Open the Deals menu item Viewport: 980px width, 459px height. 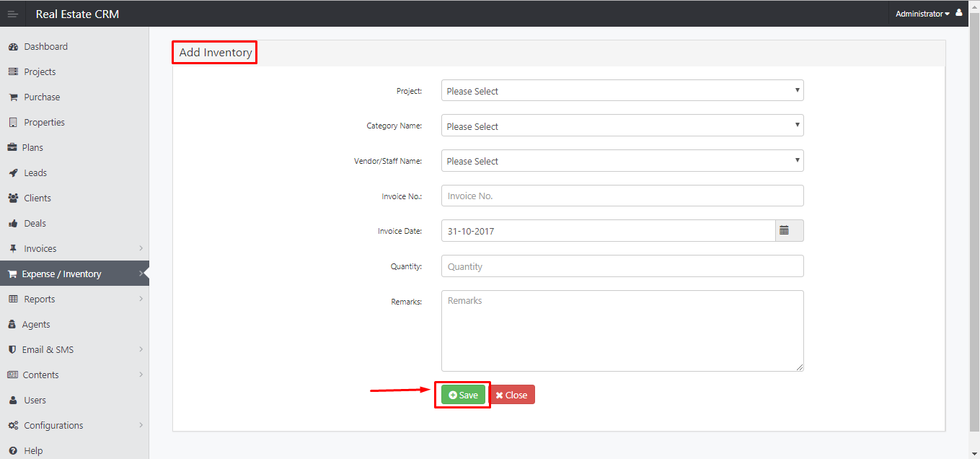[74, 224]
